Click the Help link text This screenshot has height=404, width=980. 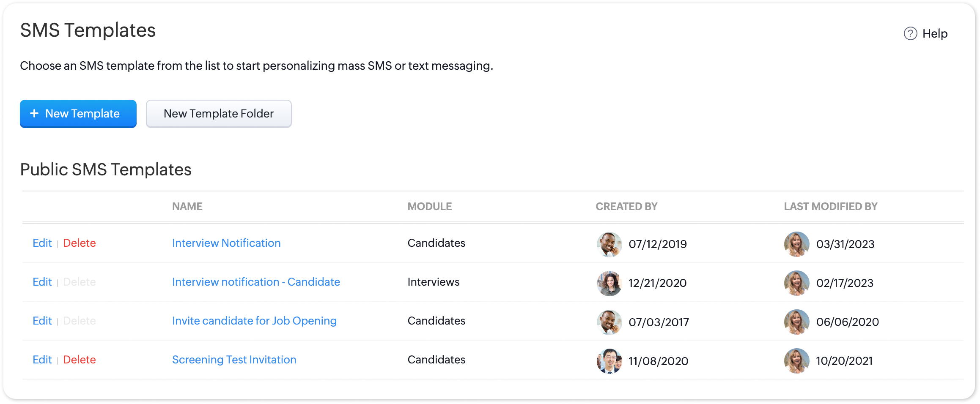point(935,33)
